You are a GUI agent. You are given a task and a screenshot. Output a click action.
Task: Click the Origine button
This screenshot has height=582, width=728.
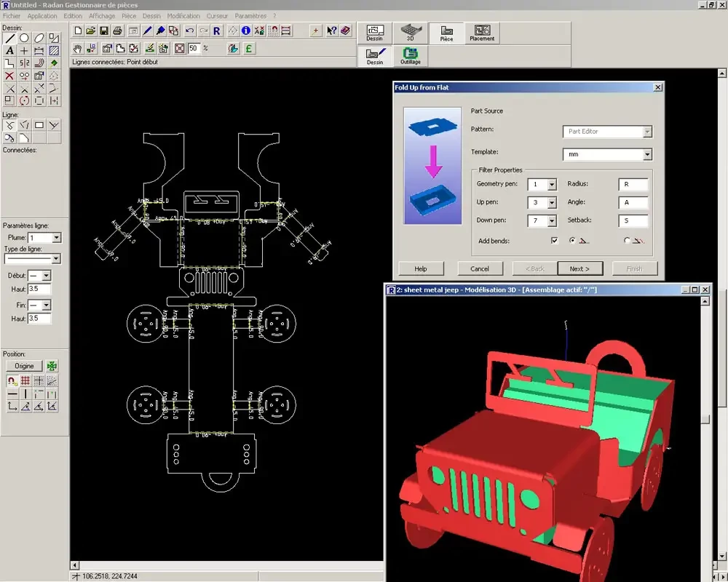(24, 366)
